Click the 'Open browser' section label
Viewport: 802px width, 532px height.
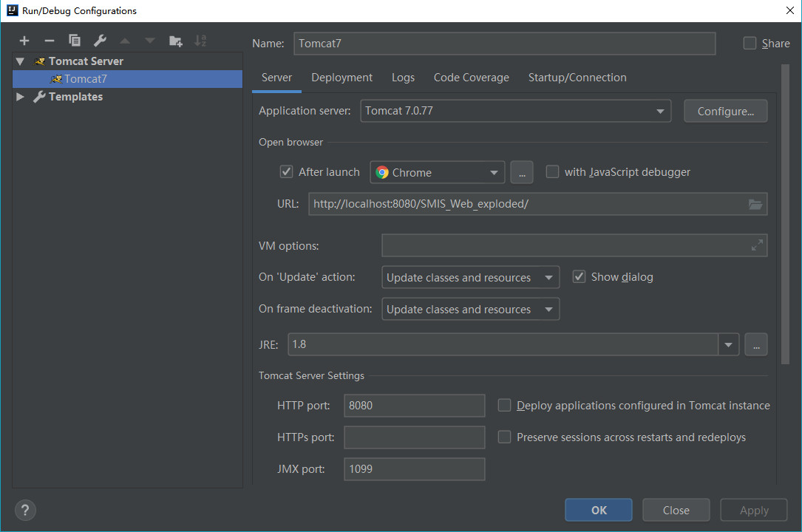(290, 142)
